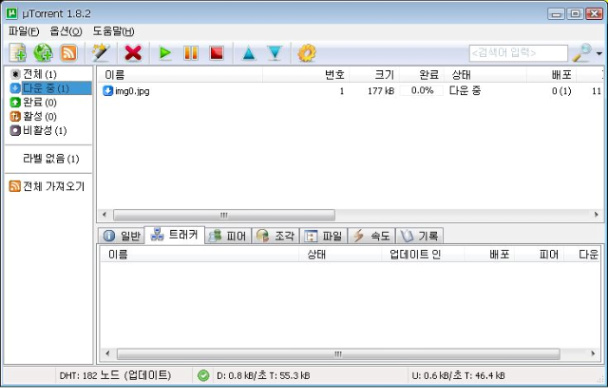Viewport: 608px width, 388px height.
Task: Click Add Torrent from URL globe icon
Action: [x=43, y=53]
